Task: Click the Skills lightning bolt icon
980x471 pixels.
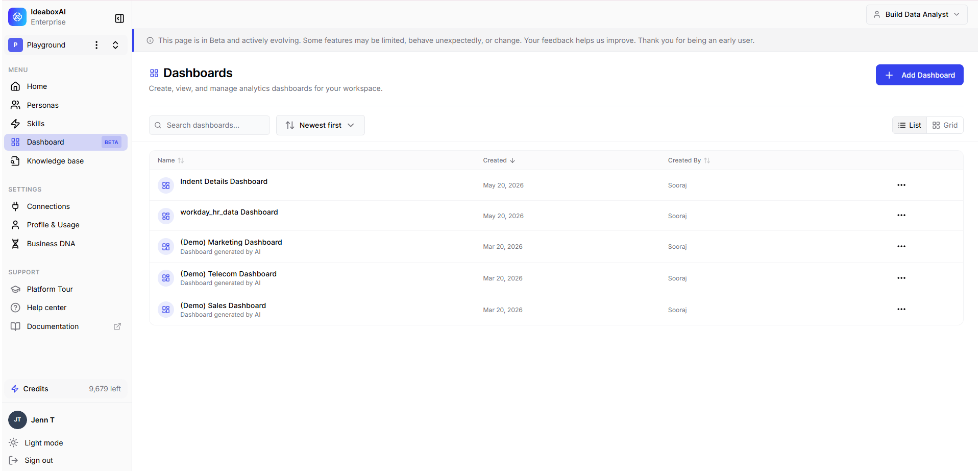Action: pos(16,124)
